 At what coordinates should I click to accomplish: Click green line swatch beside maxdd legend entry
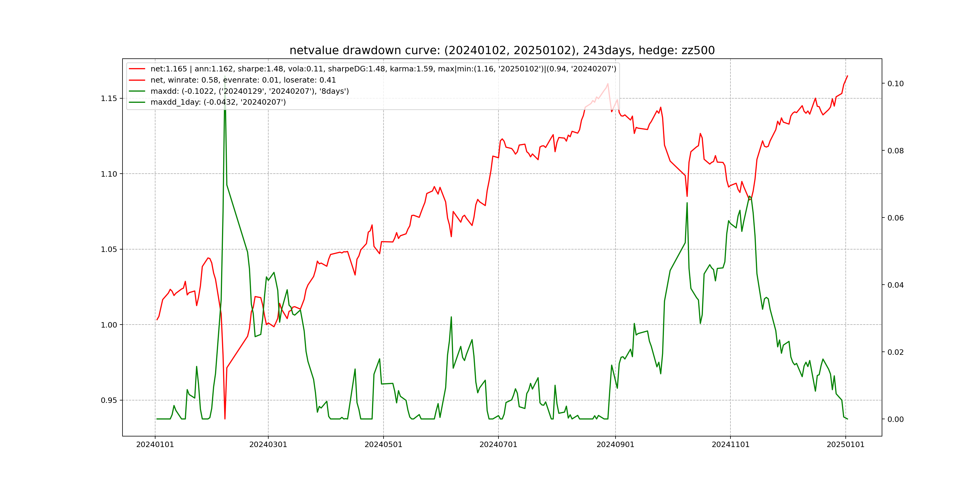click(137, 91)
